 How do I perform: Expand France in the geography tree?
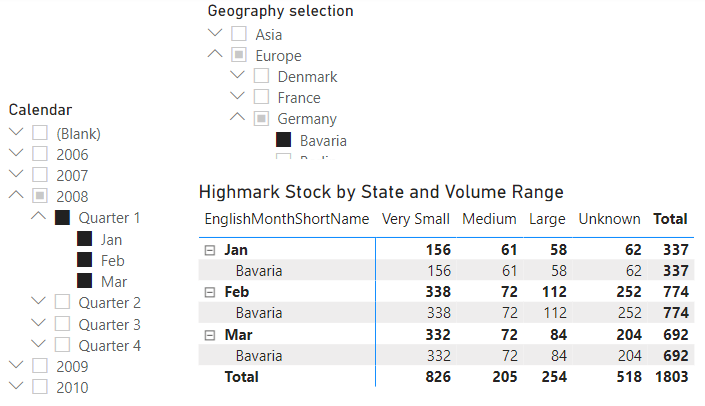pos(237,97)
